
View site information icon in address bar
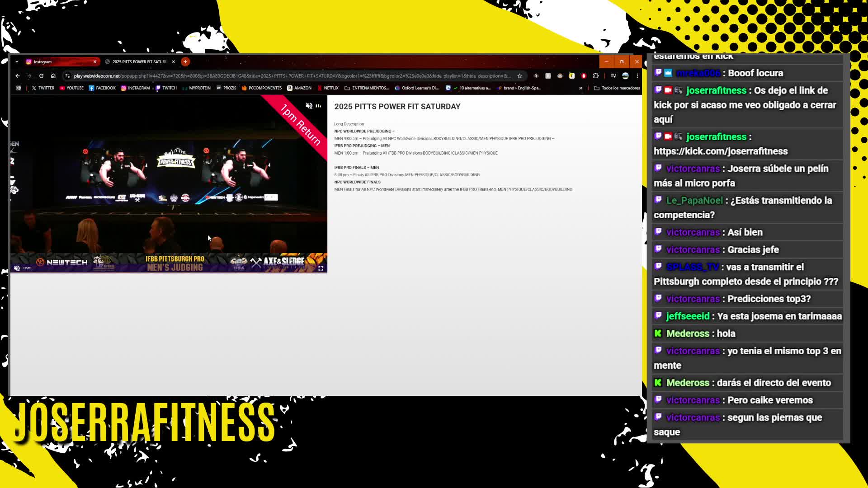tap(67, 76)
